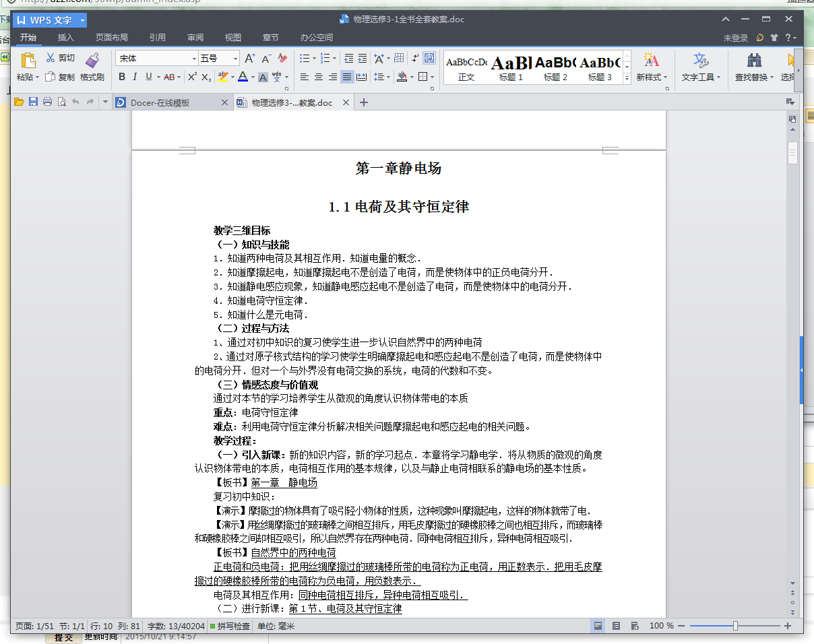The height and width of the screenshot is (644, 814).
Task: Insert table with grid icon
Action: coord(399,59)
